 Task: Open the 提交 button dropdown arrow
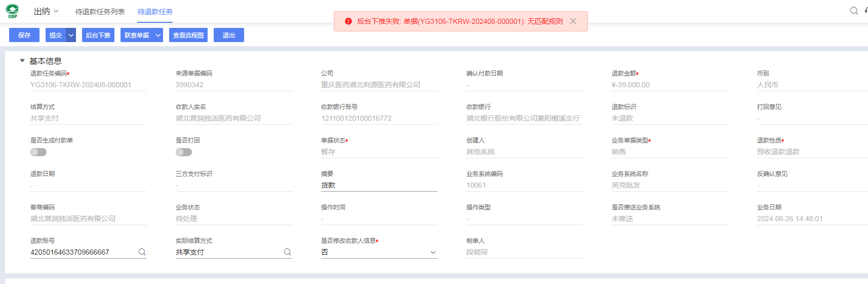pos(71,35)
